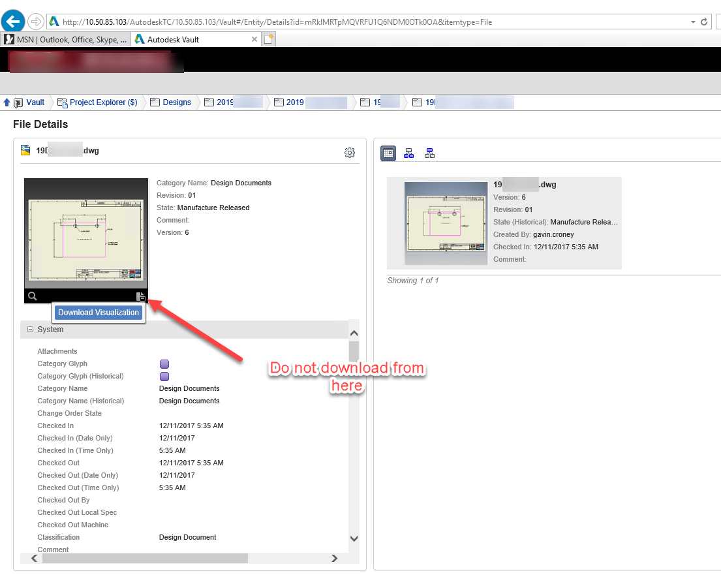Image resolution: width=721 pixels, height=588 pixels.
Task: Open the Vault breadcrumb link
Action: [35, 102]
